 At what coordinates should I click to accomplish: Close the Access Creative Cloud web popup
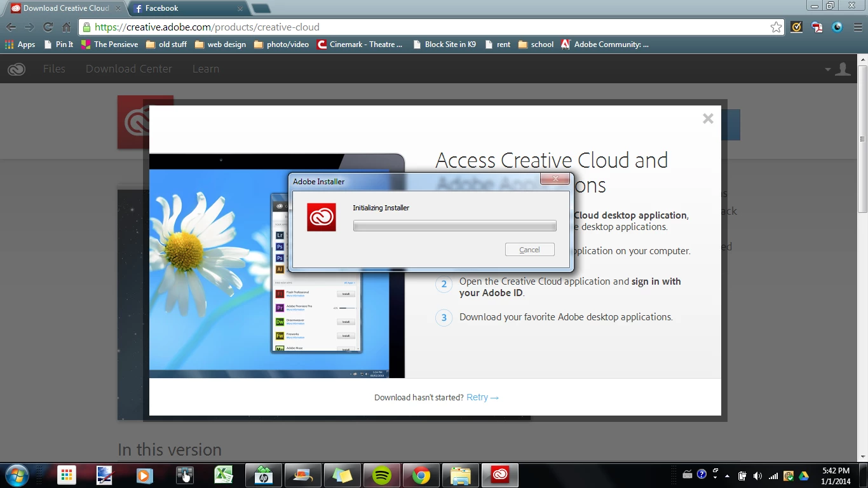coord(708,119)
